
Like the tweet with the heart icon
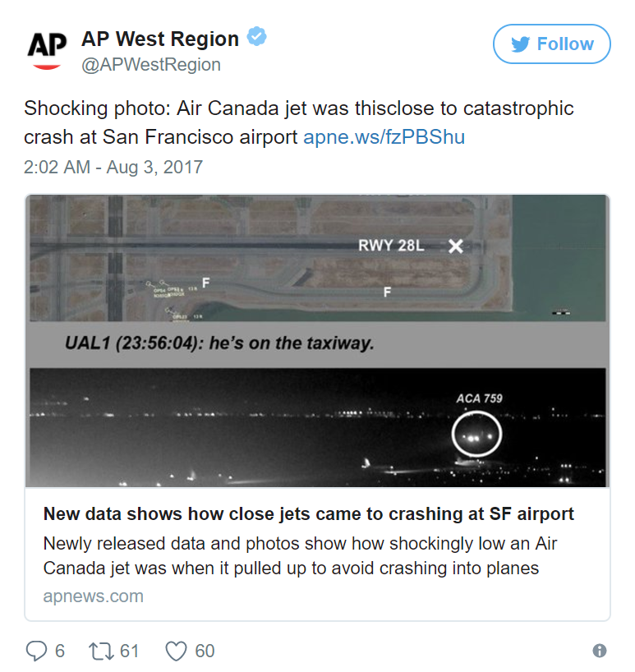177,651
